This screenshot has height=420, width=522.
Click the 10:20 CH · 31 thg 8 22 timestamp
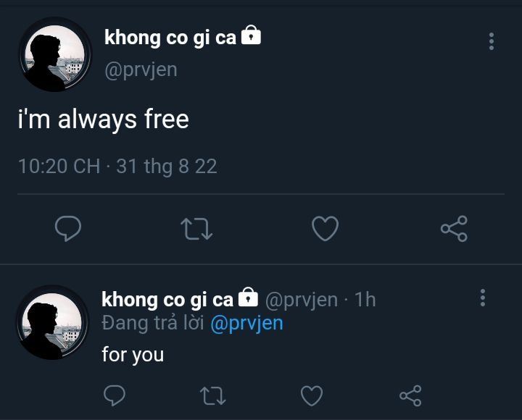point(117,166)
